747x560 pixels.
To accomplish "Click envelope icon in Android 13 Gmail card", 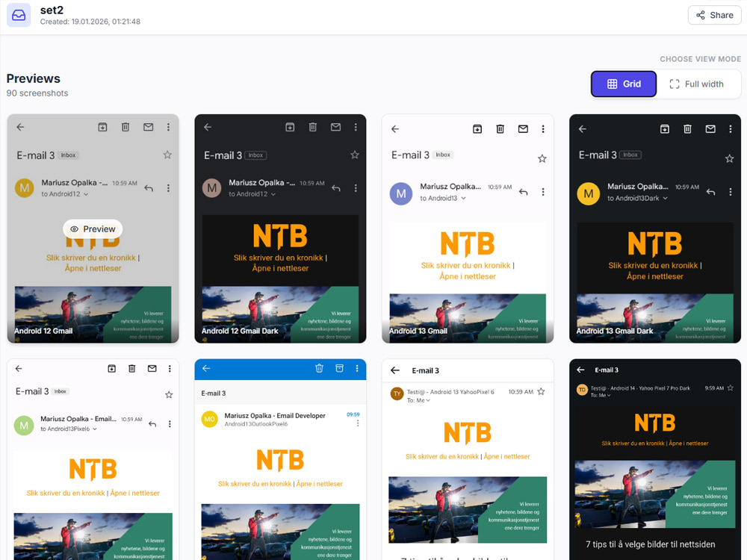I will tap(523, 129).
